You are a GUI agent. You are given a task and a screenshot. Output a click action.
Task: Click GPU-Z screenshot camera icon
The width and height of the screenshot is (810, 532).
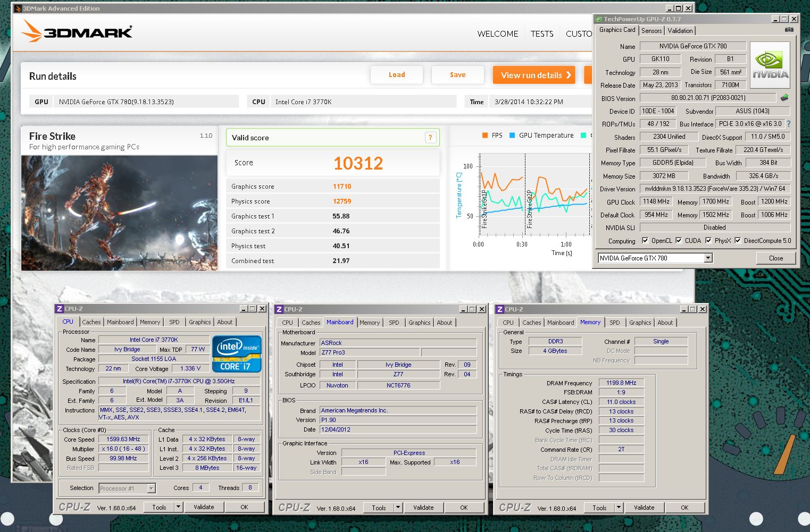tap(789, 30)
